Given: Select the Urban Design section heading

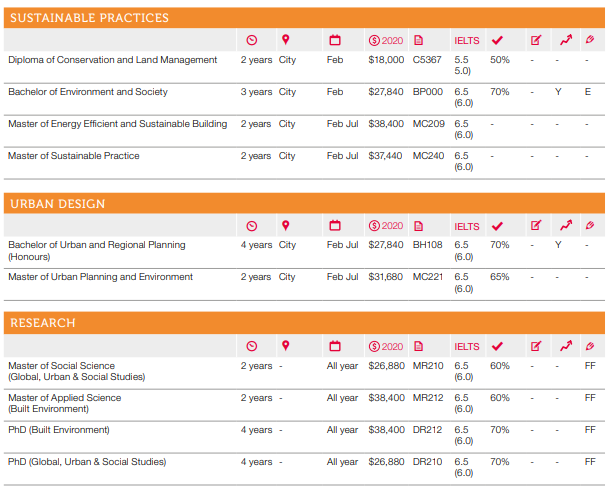Looking at the screenshot, I should pyautogui.click(x=58, y=204).
